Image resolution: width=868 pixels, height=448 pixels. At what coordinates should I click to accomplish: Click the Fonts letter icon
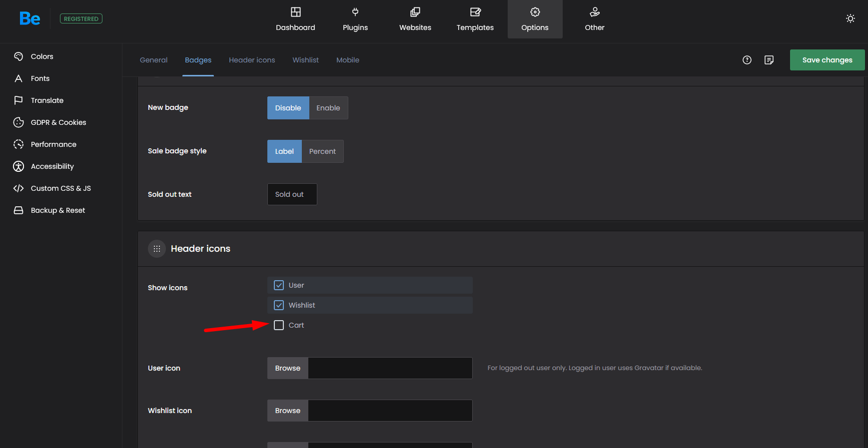[x=18, y=78]
